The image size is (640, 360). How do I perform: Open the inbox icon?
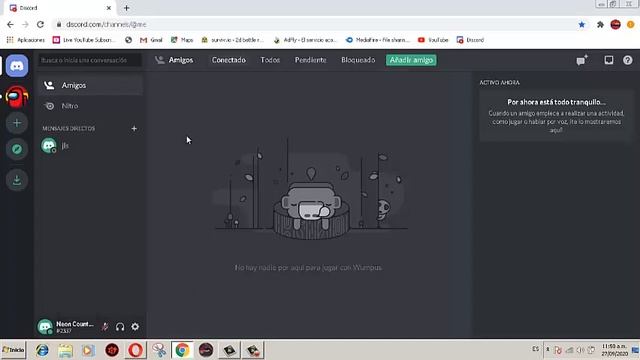point(609,60)
